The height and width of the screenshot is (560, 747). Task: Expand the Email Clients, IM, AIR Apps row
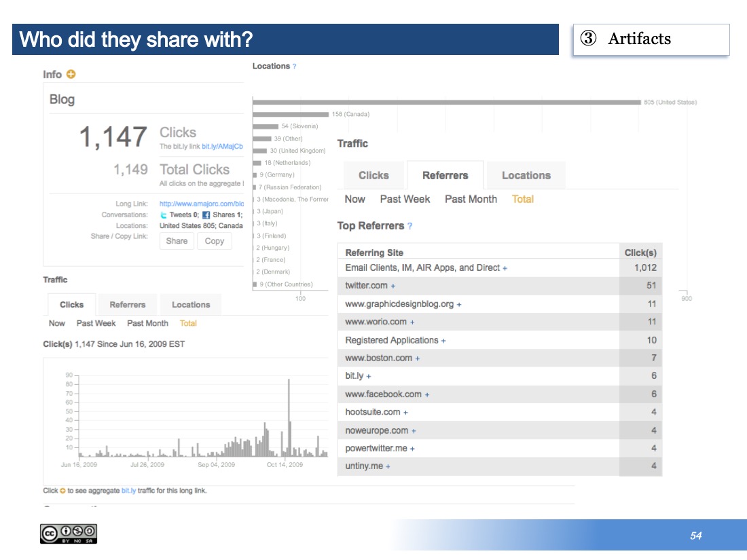505,269
